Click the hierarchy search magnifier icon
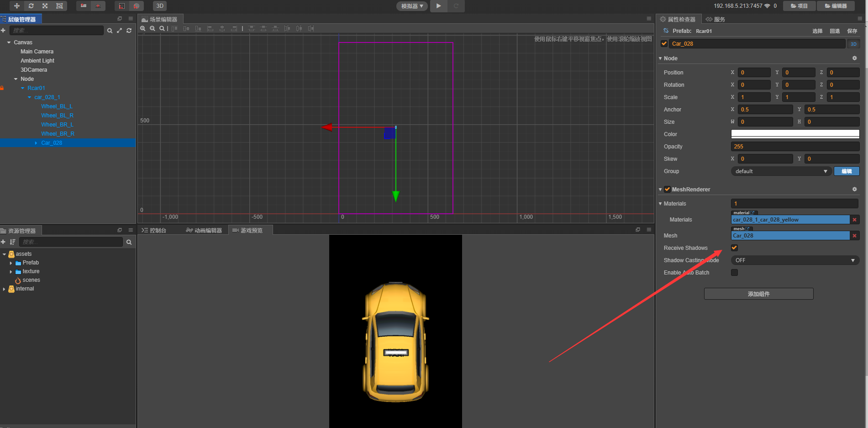This screenshot has width=868, height=428. [x=110, y=31]
